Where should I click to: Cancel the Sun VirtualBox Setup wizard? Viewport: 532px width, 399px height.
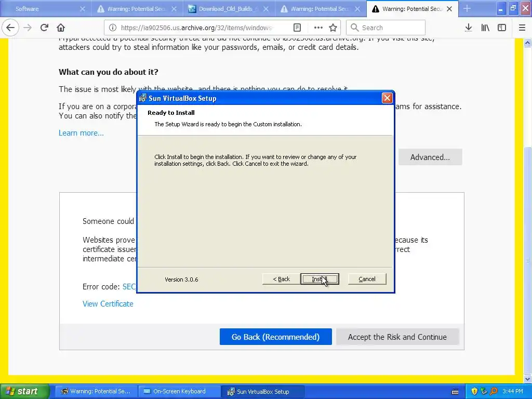pos(367,279)
